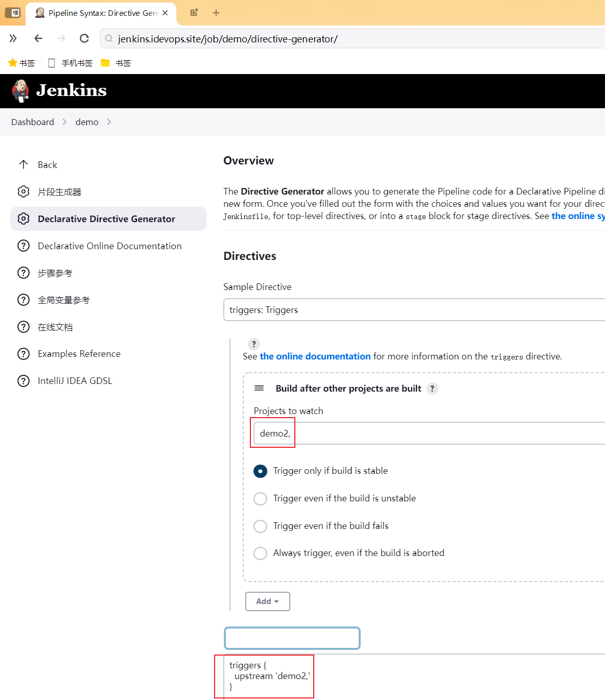Click the blue-outlined generate button below Add
This screenshot has width=605, height=700.
[292, 638]
